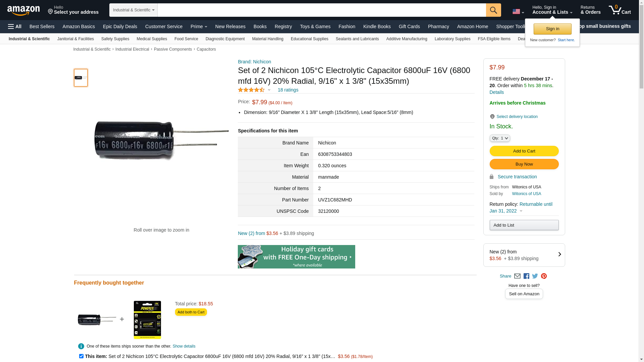Click the Add to Cart button
This screenshot has height=362, width=644.
(x=524, y=151)
